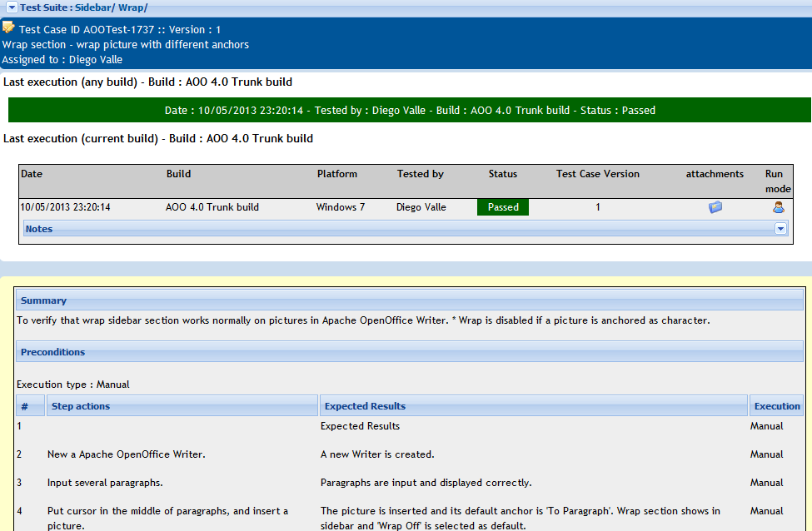Click 'Last execution (current build)' heading

pyautogui.click(x=158, y=139)
